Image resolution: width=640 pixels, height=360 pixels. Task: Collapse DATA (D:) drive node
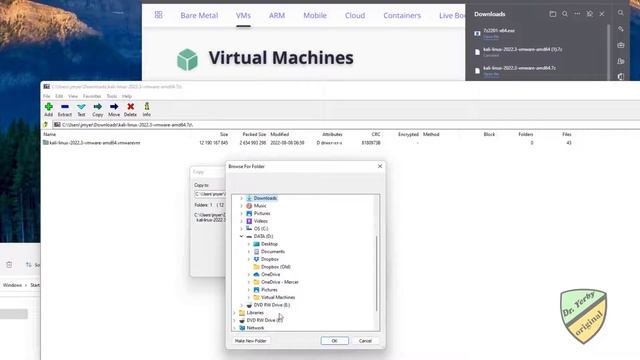click(241, 236)
